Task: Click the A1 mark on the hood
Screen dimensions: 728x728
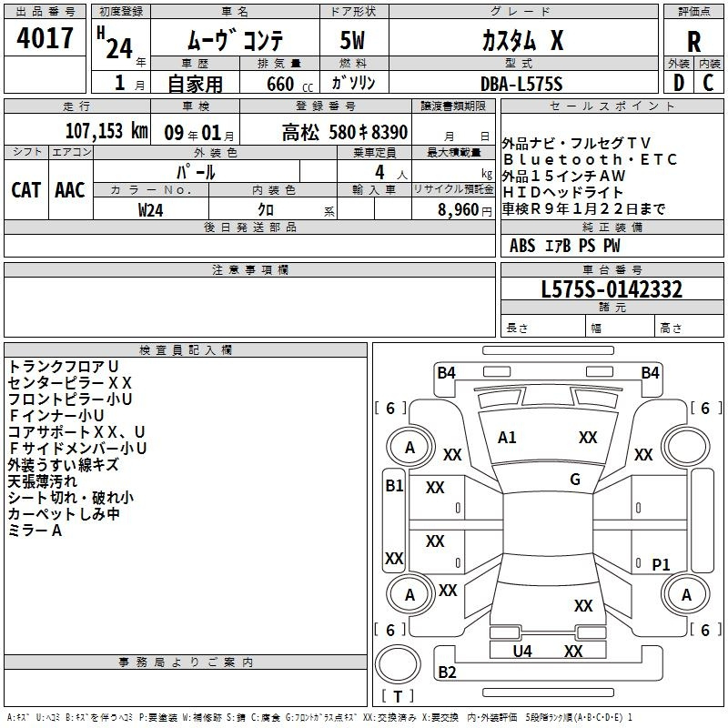Action: click(507, 438)
